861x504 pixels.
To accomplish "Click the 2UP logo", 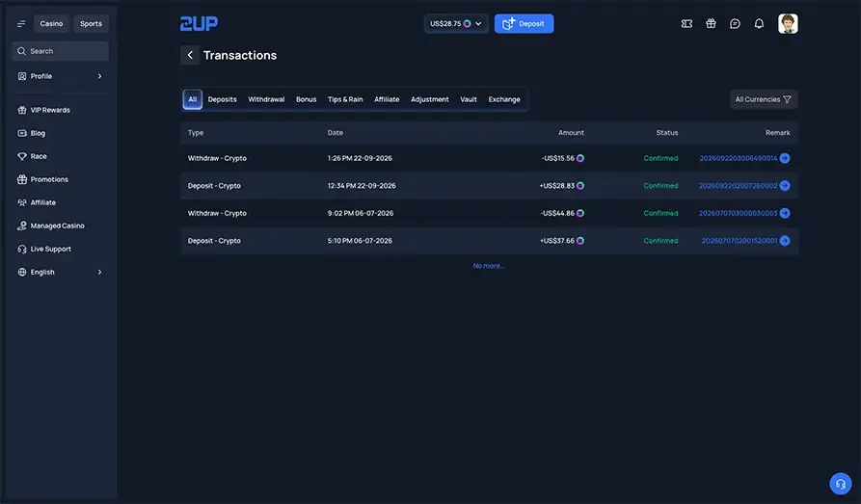I will 199,23.
